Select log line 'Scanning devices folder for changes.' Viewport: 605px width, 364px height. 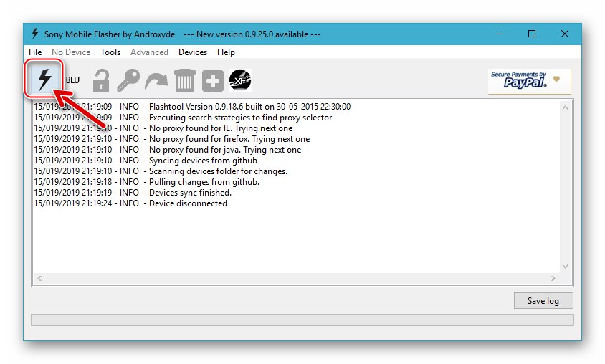coord(161,171)
